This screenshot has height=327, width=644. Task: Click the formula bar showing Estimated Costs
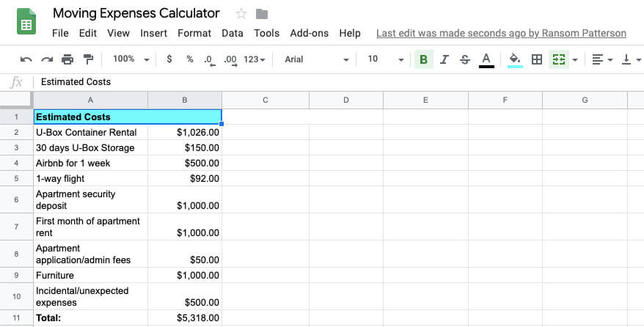click(338, 82)
